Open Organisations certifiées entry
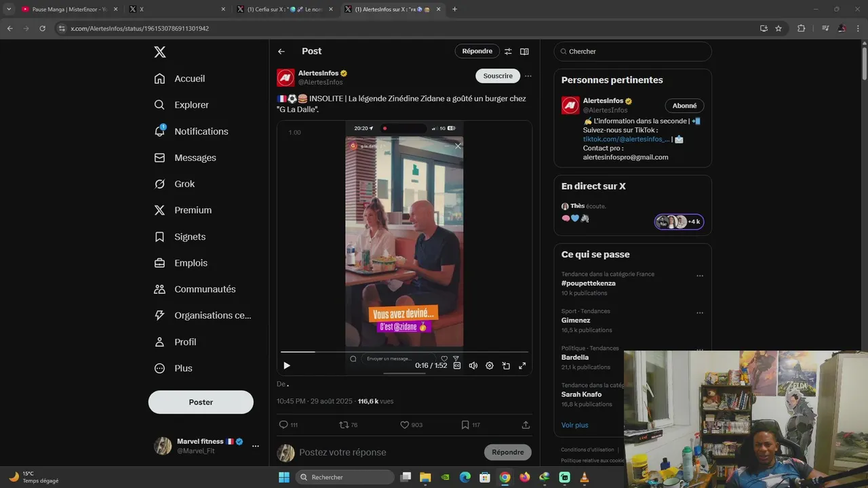 tap(203, 315)
